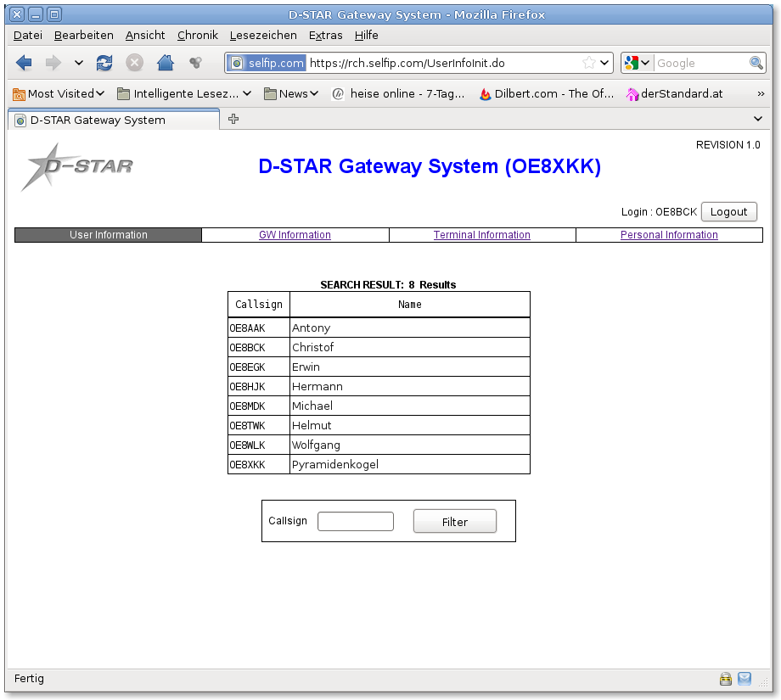Open the Personal Information link
This screenshot has width=781, height=700.
click(669, 235)
